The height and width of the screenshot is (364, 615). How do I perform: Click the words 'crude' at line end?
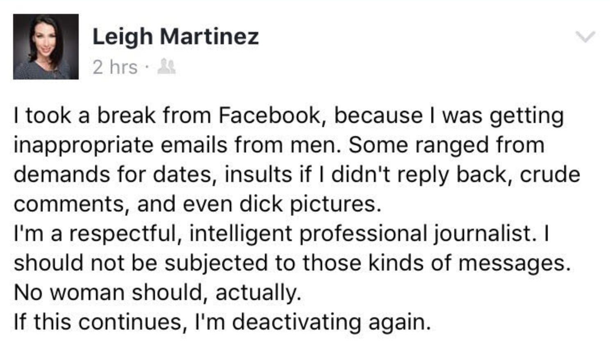click(550, 174)
